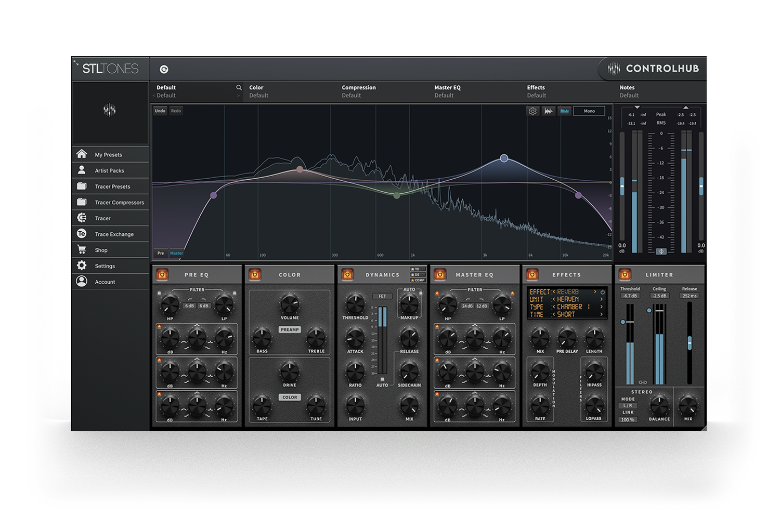Viewport: 780px width, 532px height.
Task: Click the circular refresh logo icon in top bar
Action: click(164, 69)
